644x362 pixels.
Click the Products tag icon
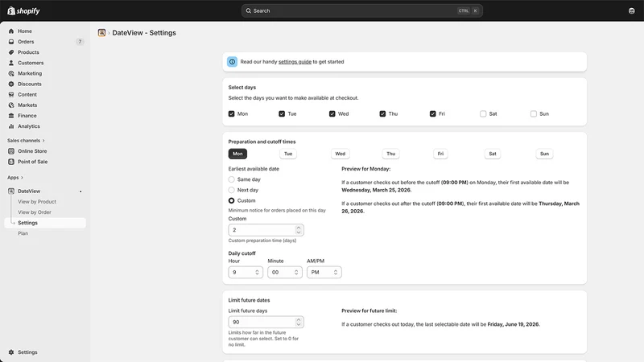[x=11, y=52]
